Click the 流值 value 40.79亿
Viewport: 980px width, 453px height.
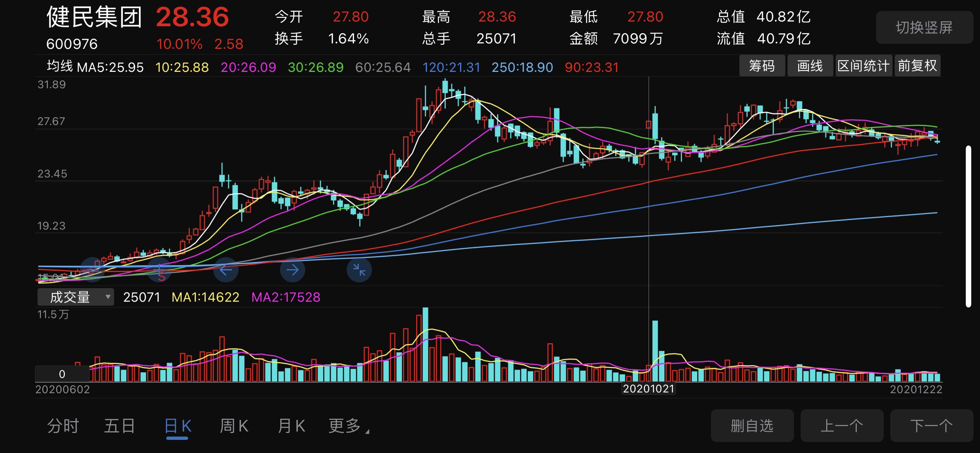[783, 38]
